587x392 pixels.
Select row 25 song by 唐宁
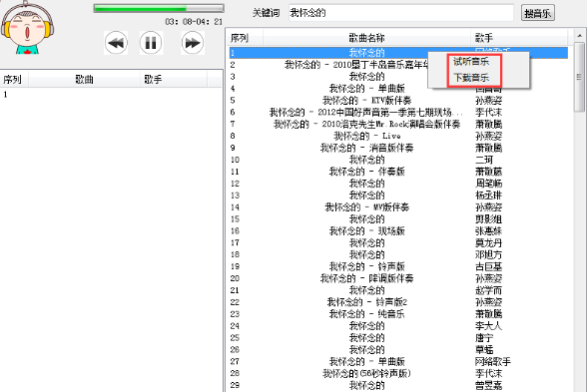coord(398,338)
